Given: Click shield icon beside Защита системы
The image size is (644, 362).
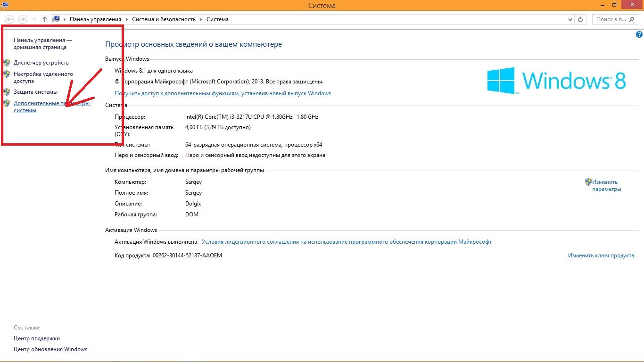Looking at the screenshot, I should tap(7, 92).
